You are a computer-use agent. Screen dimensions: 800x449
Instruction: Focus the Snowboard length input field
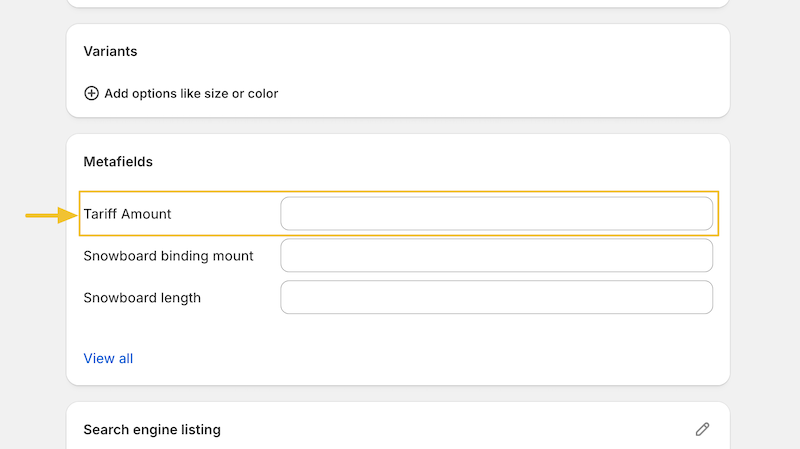(x=496, y=297)
